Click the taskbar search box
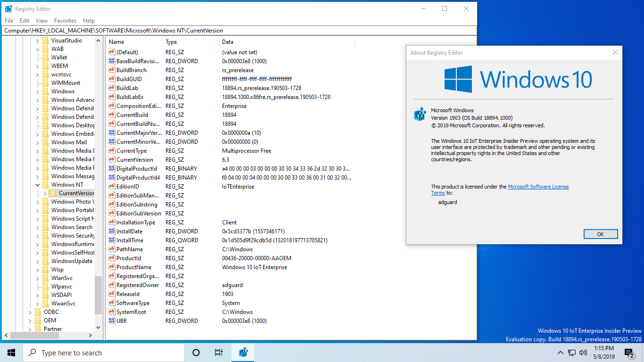 (x=104, y=353)
